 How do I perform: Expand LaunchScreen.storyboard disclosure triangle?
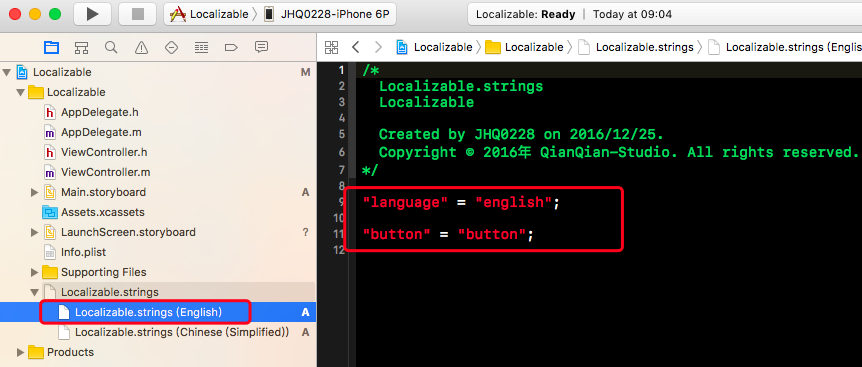pos(35,232)
